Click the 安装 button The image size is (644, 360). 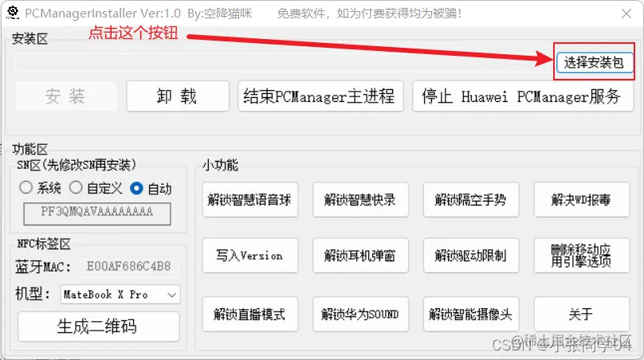[65, 96]
